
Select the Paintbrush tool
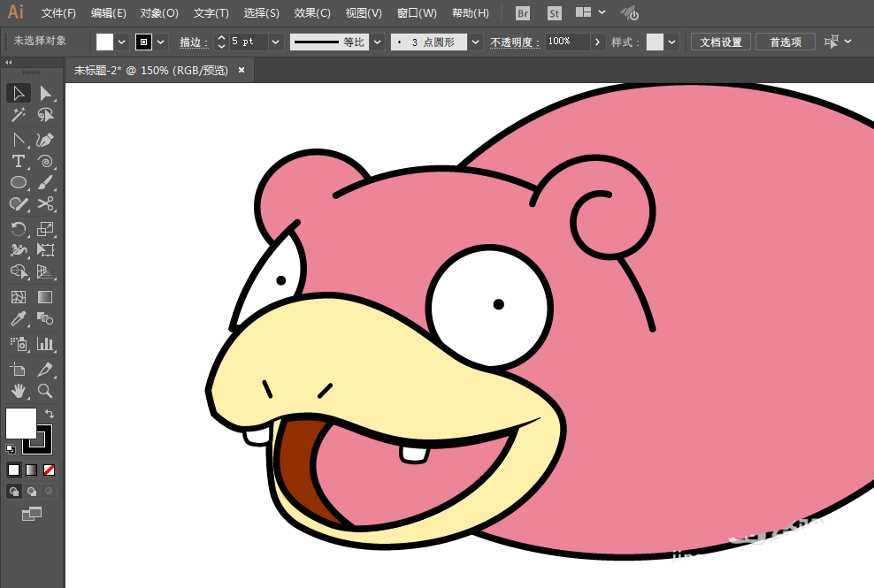coord(45,182)
